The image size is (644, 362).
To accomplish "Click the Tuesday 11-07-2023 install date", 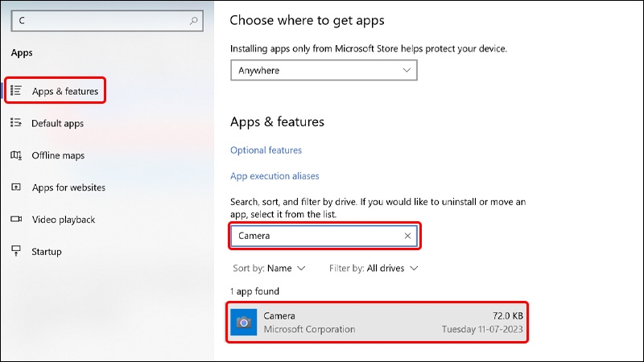I will [482, 329].
